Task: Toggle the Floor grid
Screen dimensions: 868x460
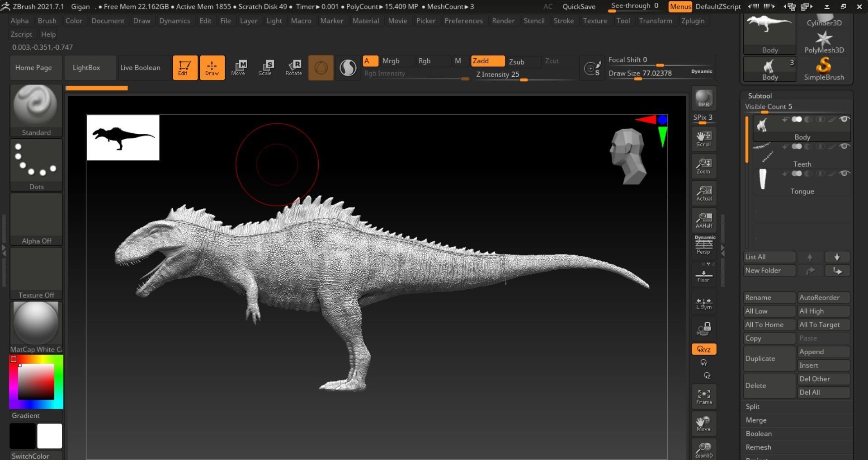Action: click(x=703, y=274)
